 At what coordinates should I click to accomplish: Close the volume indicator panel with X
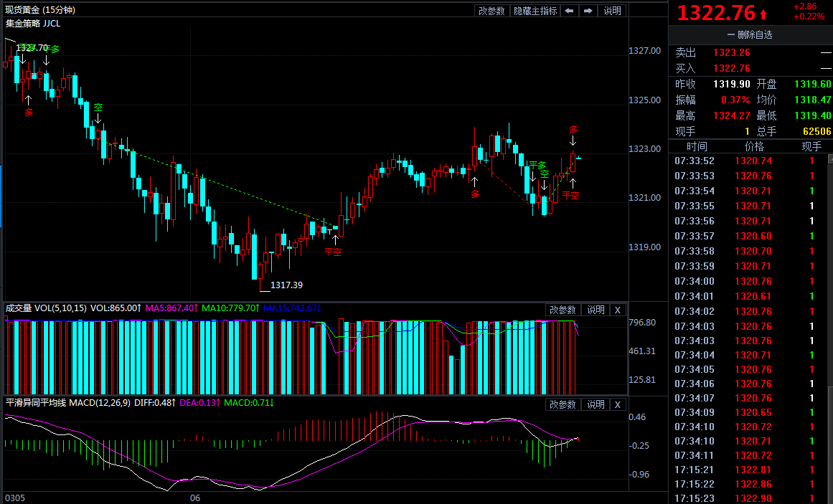[617, 310]
